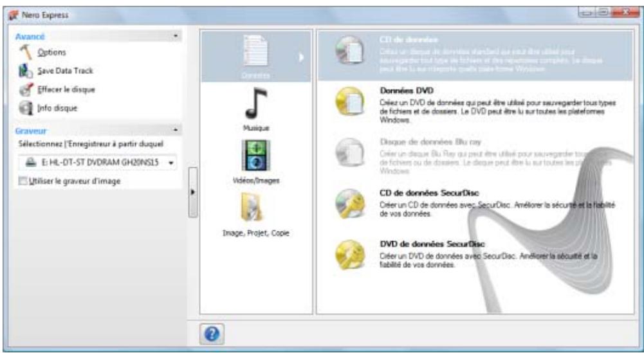Minimize the Nero Express window

click(x=587, y=13)
